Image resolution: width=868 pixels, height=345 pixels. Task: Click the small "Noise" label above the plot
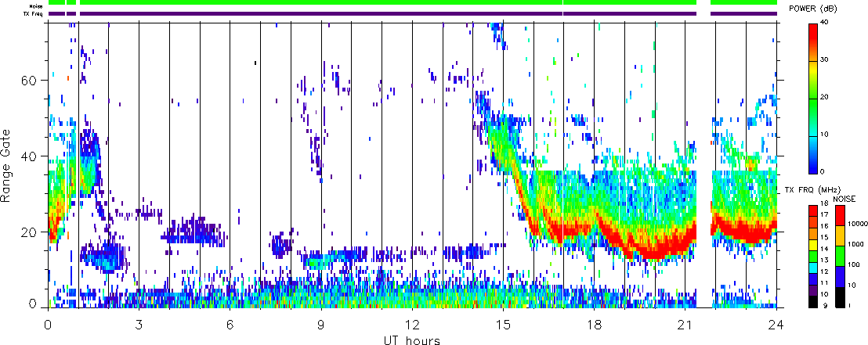(x=38, y=5)
